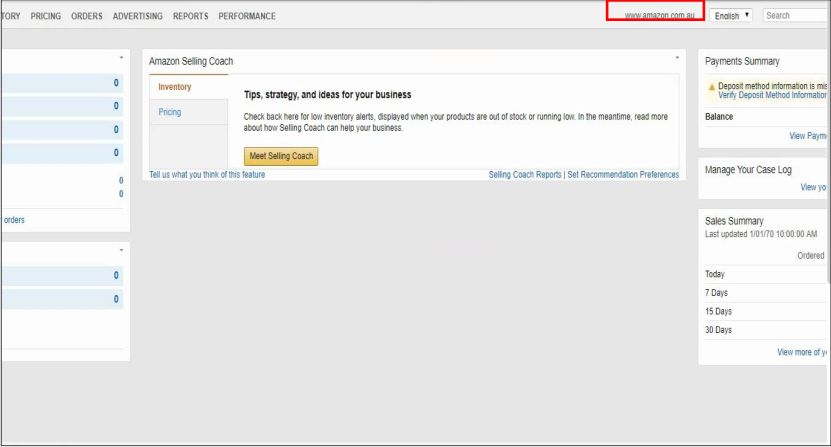Click the deposit method warning triangle icon
Viewport: 831px width, 447px height.
[x=711, y=87]
